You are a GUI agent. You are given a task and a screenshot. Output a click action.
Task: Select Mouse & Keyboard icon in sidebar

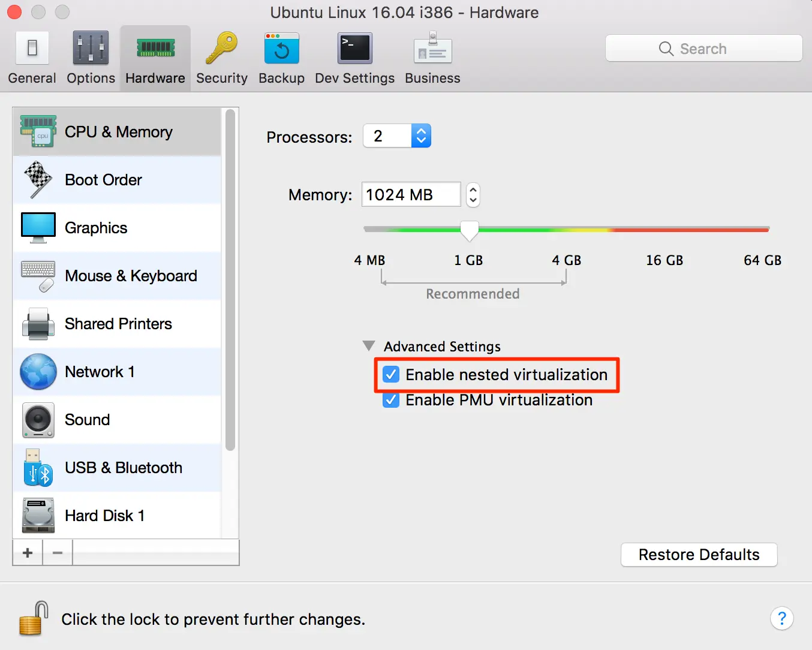(38, 276)
